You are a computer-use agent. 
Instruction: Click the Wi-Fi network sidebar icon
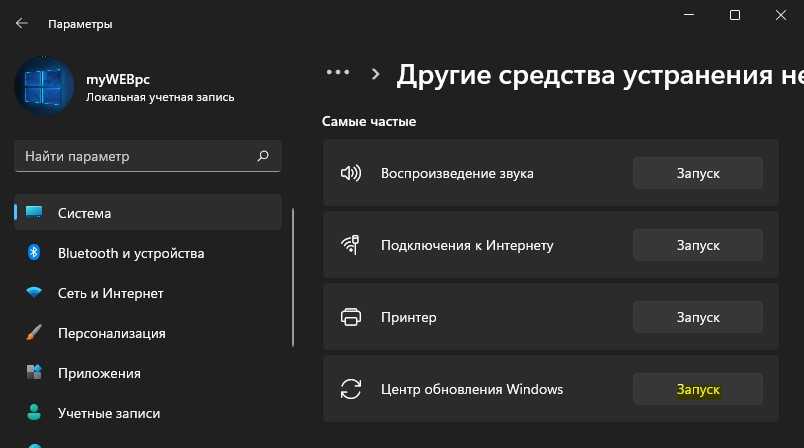[x=34, y=292]
